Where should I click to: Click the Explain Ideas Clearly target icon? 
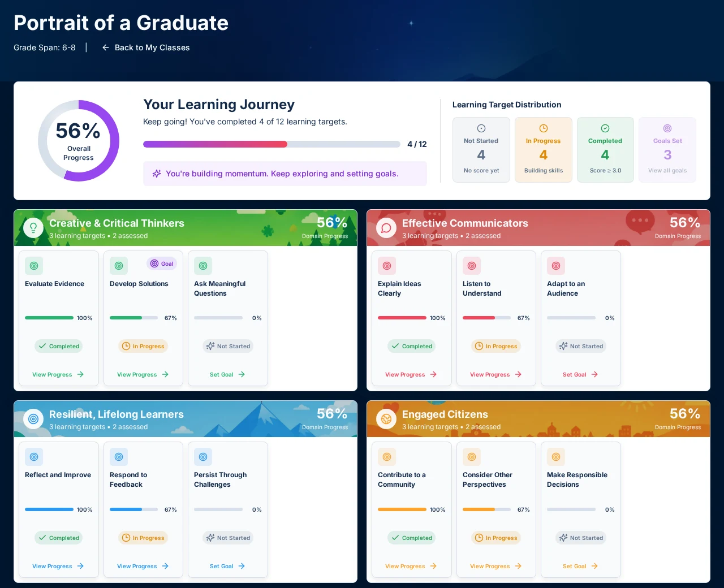coord(387,266)
